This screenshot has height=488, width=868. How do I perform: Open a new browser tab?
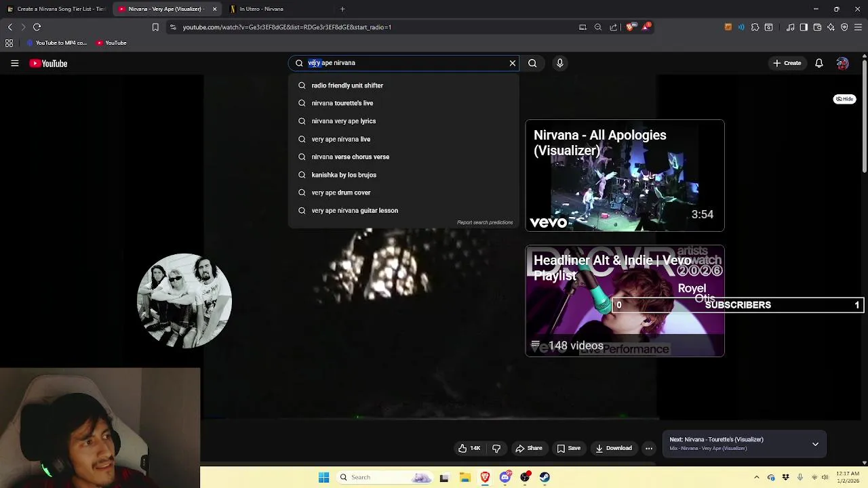pos(342,9)
